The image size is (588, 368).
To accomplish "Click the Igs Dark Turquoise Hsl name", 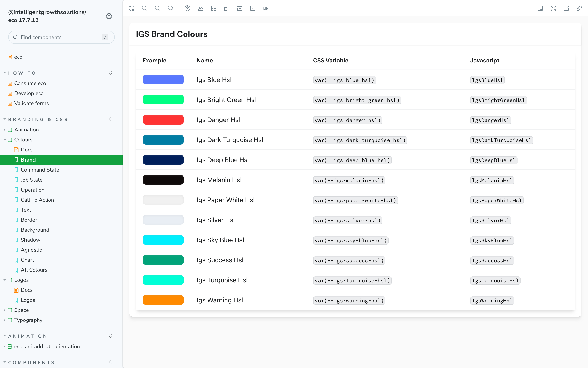I will click(230, 140).
